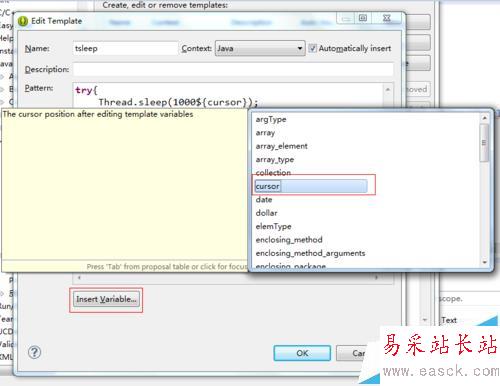This screenshot has height=386, width=500.
Task: Select elemType in the variable list
Action: point(273,226)
